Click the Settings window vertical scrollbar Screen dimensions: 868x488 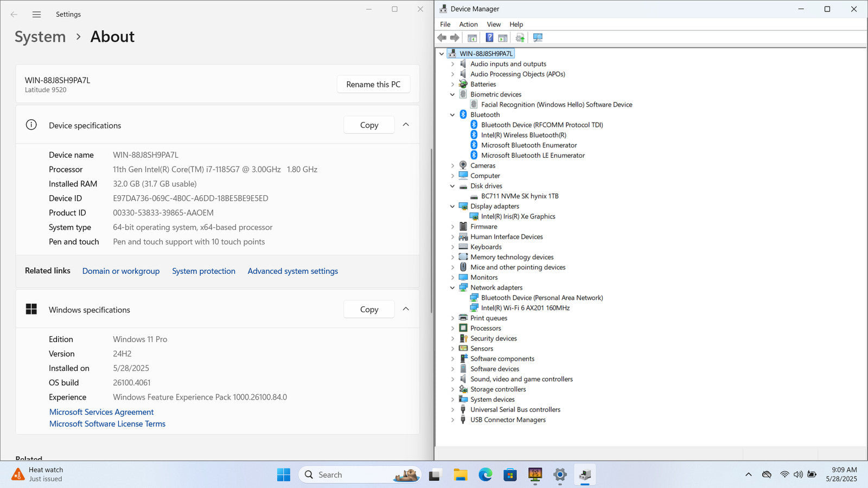click(431, 230)
